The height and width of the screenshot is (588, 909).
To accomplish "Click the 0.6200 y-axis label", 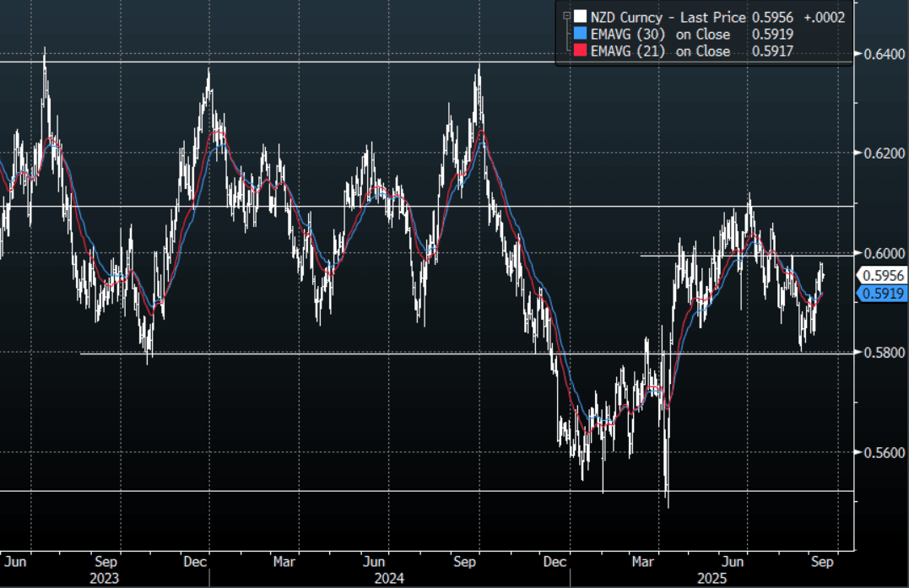I will tap(880, 154).
